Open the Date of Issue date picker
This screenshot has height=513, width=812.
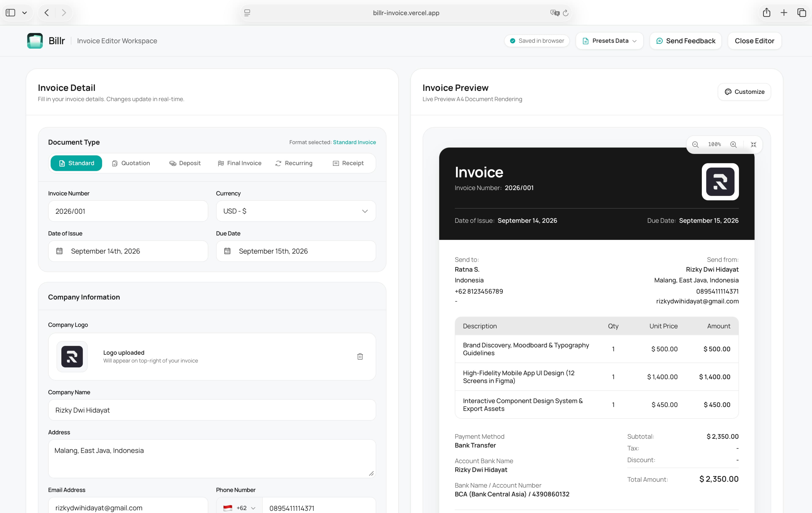(128, 251)
